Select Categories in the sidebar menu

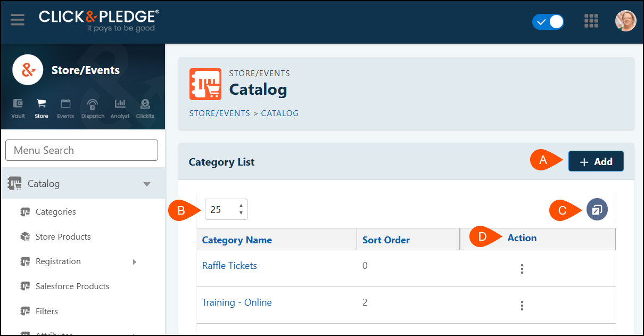click(x=55, y=211)
